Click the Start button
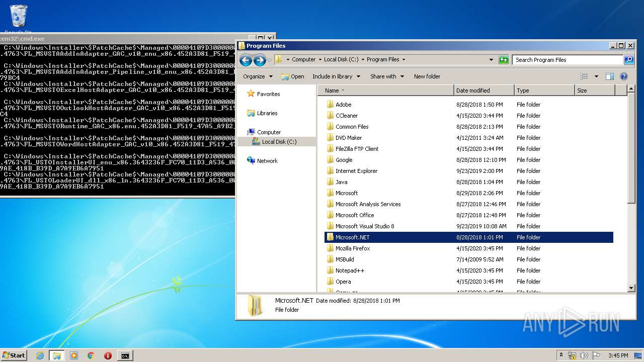The image size is (644, 362). point(14,355)
